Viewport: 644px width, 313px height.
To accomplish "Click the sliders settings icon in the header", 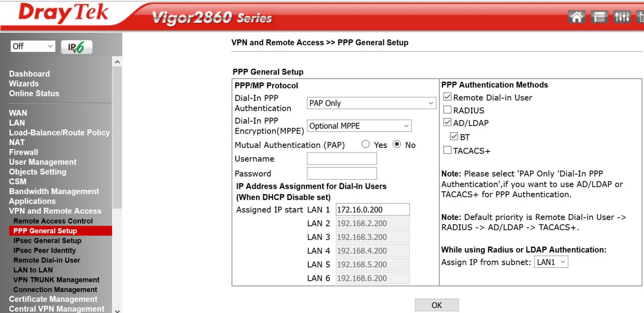I will (x=622, y=17).
